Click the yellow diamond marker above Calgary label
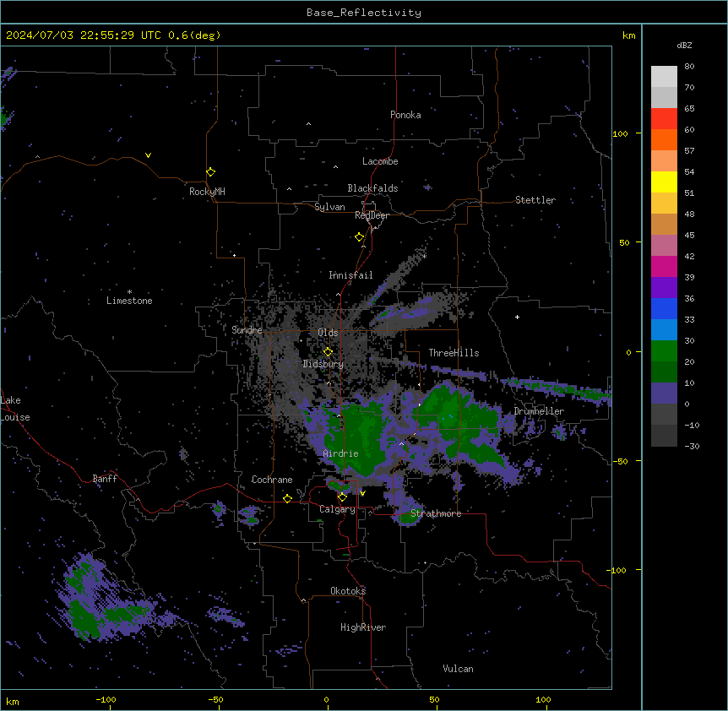 pyautogui.click(x=342, y=497)
